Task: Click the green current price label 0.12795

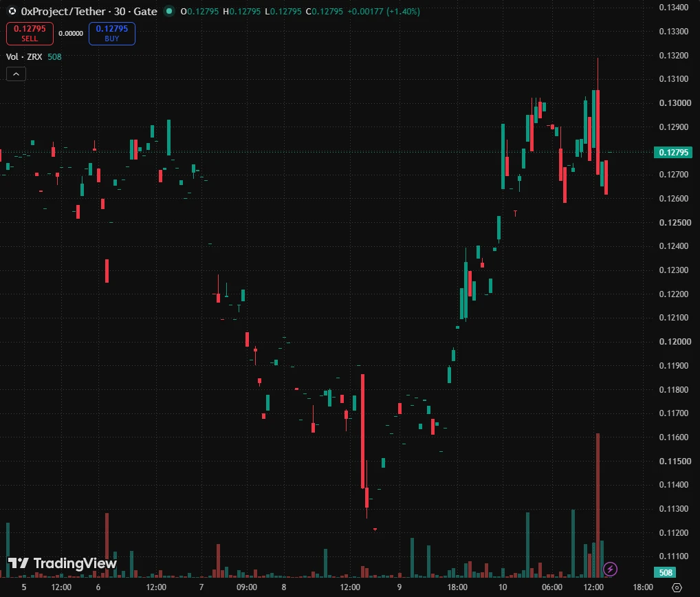Action: pos(673,152)
